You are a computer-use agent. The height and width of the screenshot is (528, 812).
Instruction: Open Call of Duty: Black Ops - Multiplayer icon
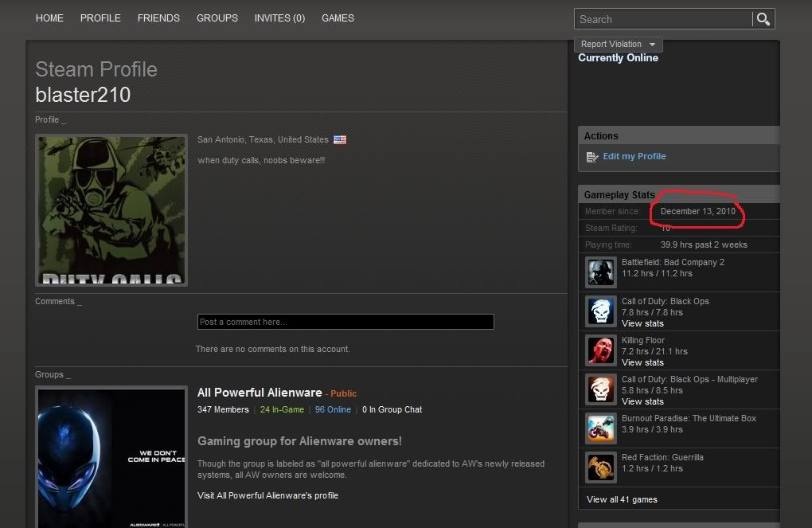(601, 389)
